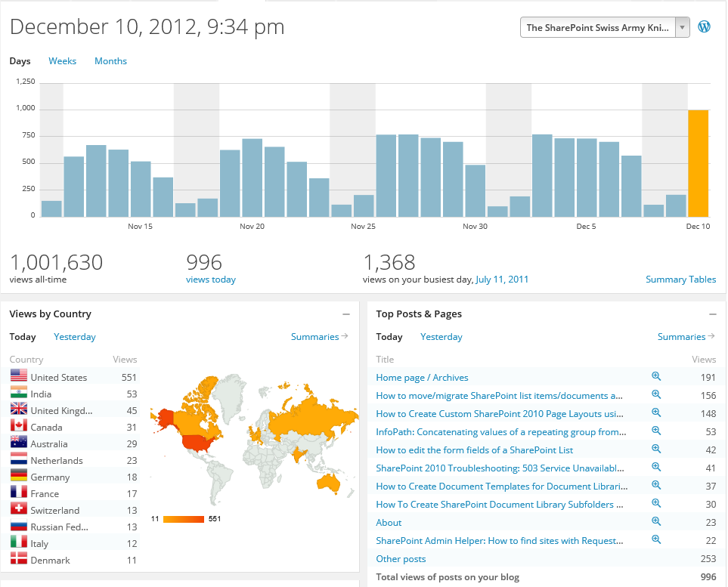This screenshot has height=587, width=728.
Task: Click the United States flag icon
Action: click(x=19, y=376)
